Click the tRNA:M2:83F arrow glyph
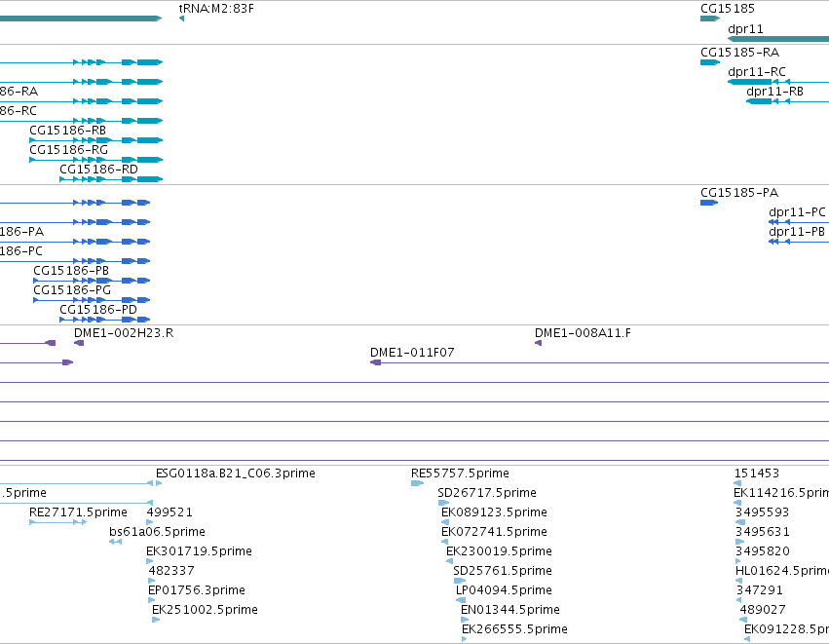 (181, 19)
